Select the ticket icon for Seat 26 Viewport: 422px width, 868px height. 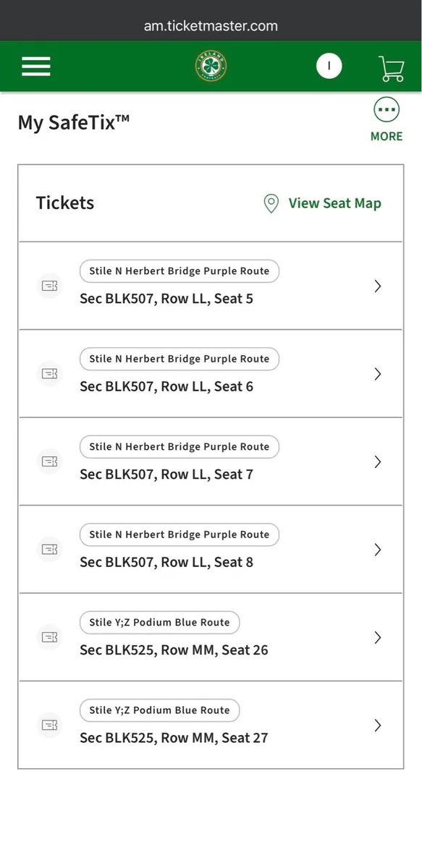pyautogui.click(x=48, y=637)
